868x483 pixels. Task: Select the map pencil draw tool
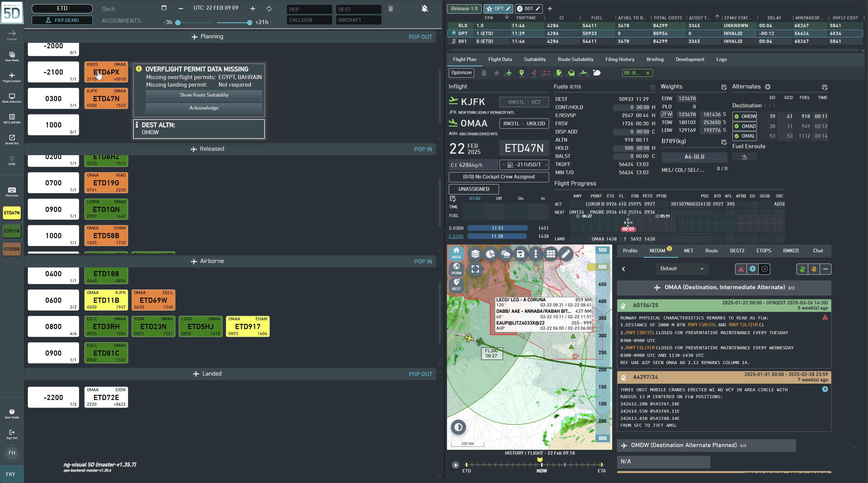(566, 254)
